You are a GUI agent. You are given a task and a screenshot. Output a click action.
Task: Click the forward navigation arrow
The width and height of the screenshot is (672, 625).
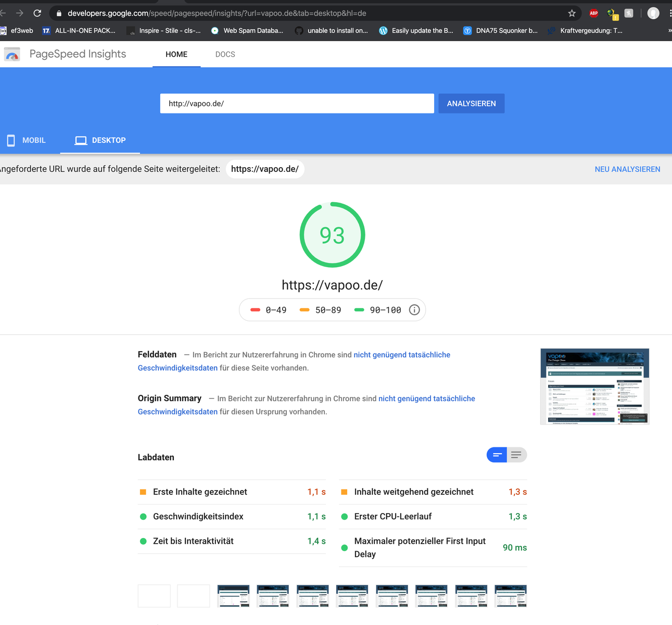coord(20,13)
